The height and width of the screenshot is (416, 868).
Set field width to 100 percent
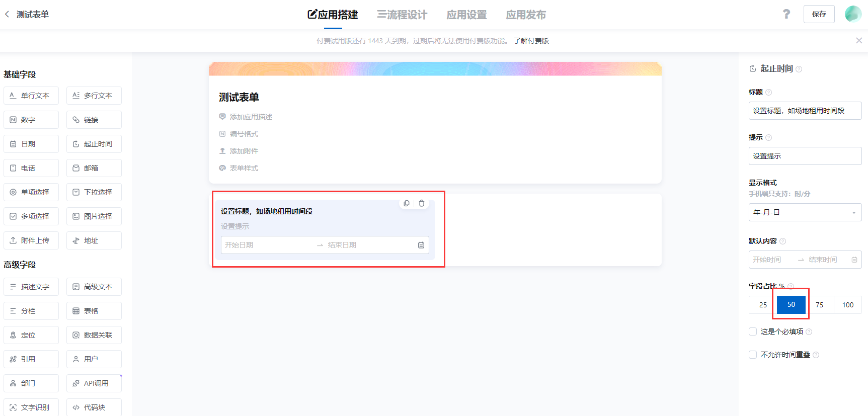(848, 305)
